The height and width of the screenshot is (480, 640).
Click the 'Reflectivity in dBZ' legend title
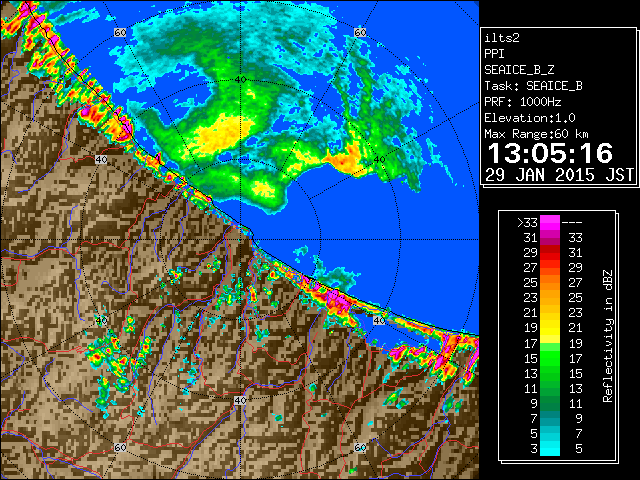click(607, 336)
